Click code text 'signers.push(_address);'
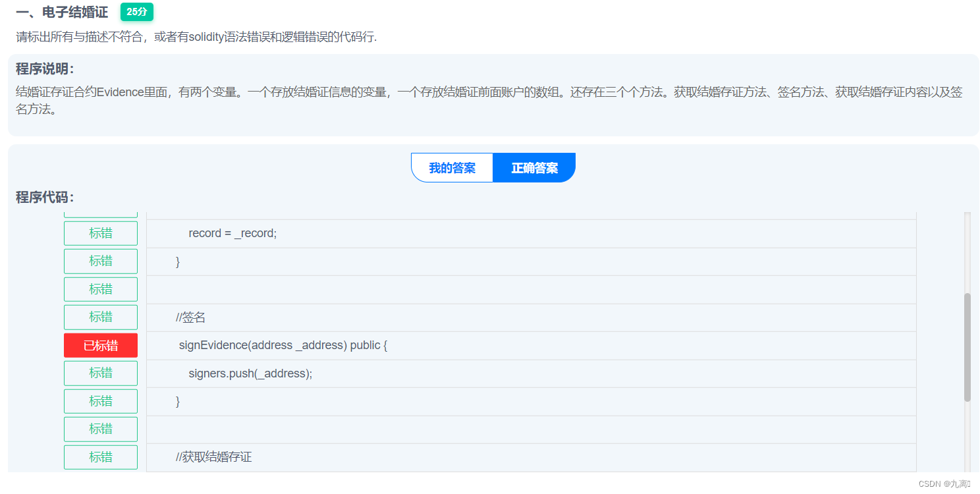The width and height of the screenshot is (980, 494). coord(250,373)
